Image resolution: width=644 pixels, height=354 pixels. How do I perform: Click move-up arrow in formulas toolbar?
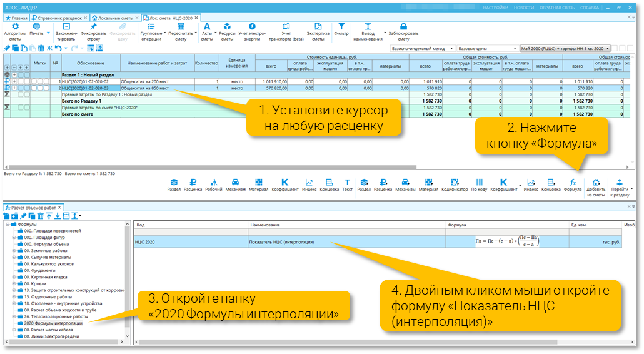tap(49, 216)
